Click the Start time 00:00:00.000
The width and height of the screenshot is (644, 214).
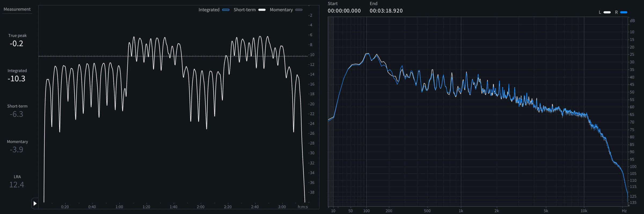(x=344, y=11)
